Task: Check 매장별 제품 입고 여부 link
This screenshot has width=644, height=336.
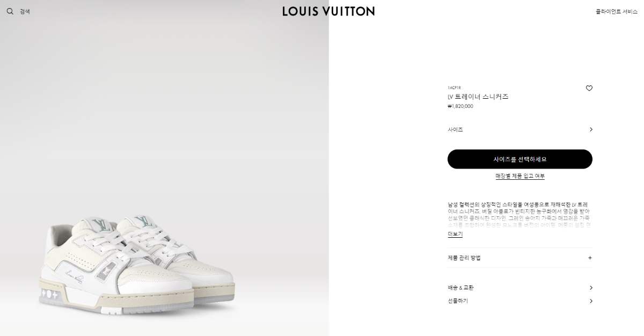Action: (520, 176)
